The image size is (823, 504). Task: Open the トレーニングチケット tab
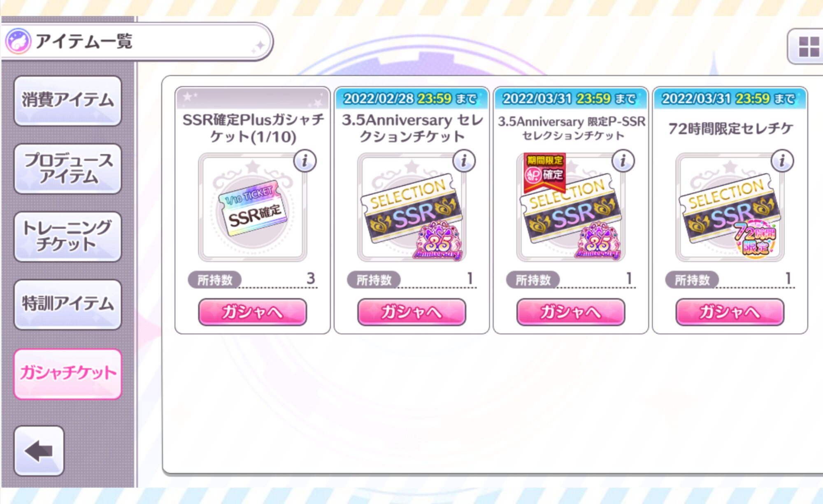pyautogui.click(x=68, y=237)
